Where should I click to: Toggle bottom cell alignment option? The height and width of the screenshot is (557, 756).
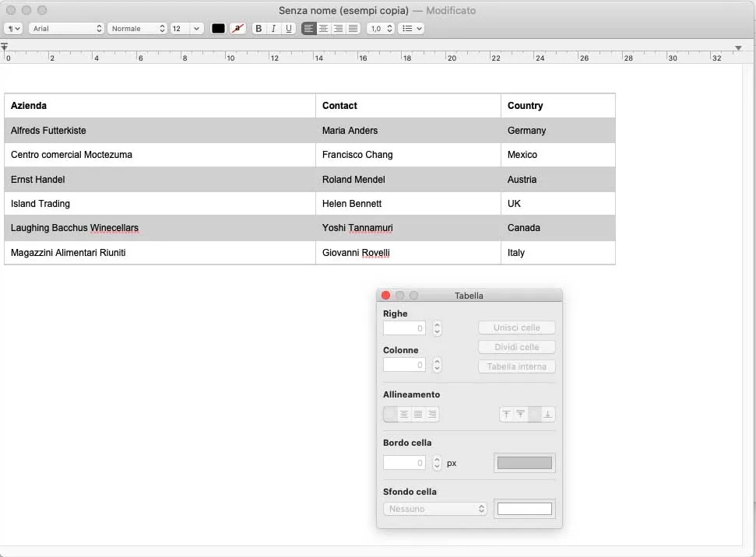click(547, 415)
